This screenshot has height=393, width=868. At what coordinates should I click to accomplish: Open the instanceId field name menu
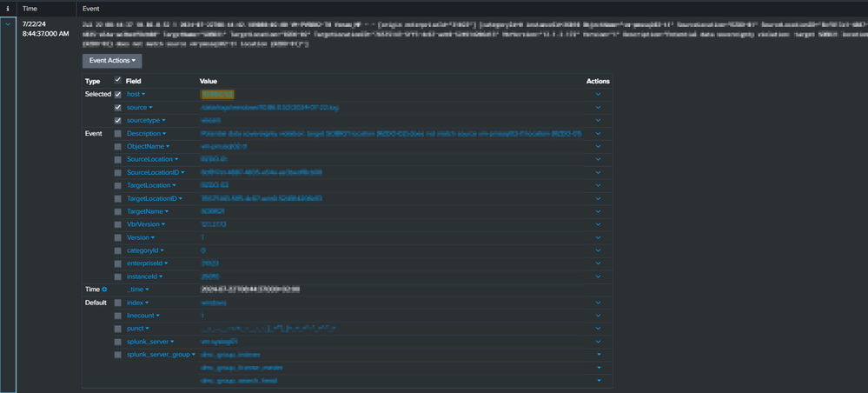click(x=146, y=276)
